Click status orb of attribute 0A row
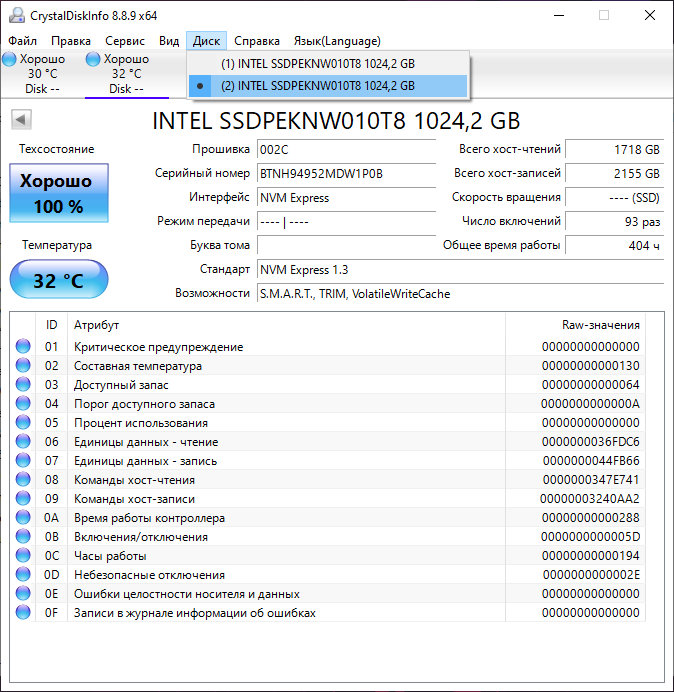Viewport: 674px width, 692px height. click(x=23, y=517)
